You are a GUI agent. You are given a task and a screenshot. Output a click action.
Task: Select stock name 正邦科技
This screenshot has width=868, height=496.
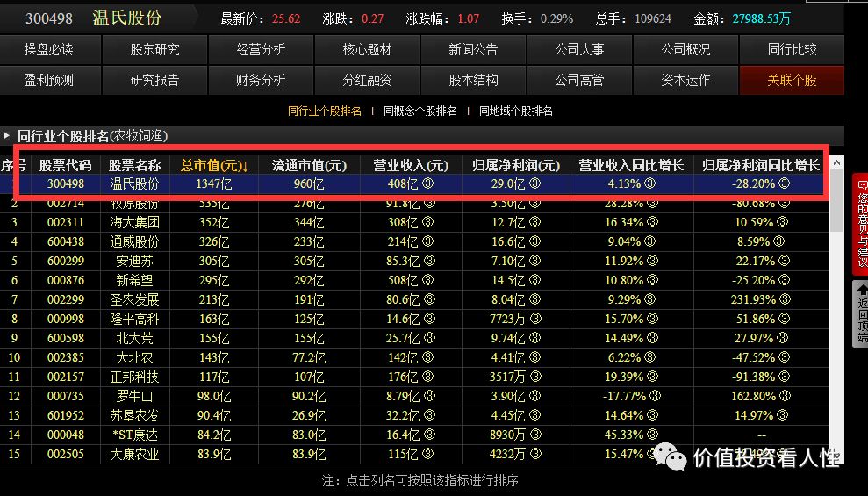(134, 377)
